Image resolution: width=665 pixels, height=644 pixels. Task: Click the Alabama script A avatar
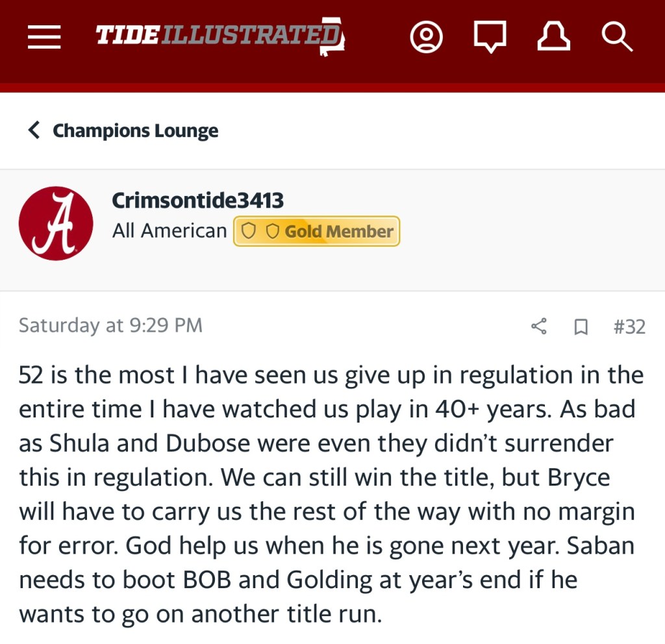tap(56, 223)
